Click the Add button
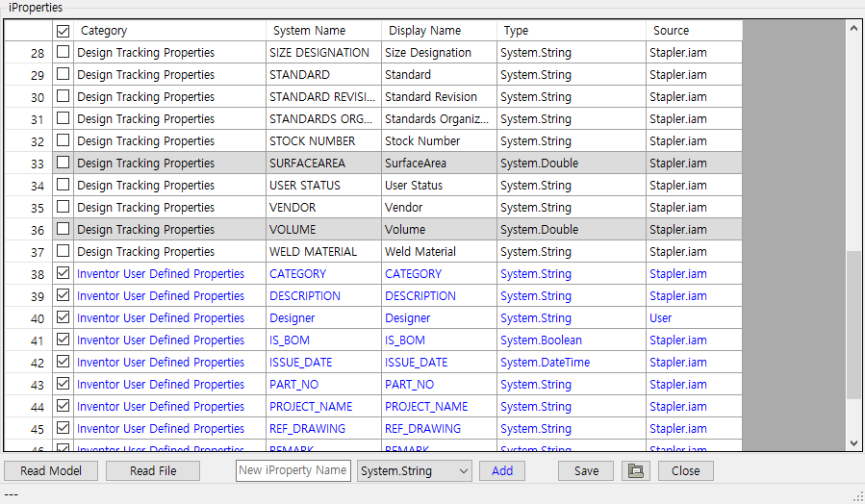Viewport: 865px width, 504px height. pyautogui.click(x=502, y=471)
